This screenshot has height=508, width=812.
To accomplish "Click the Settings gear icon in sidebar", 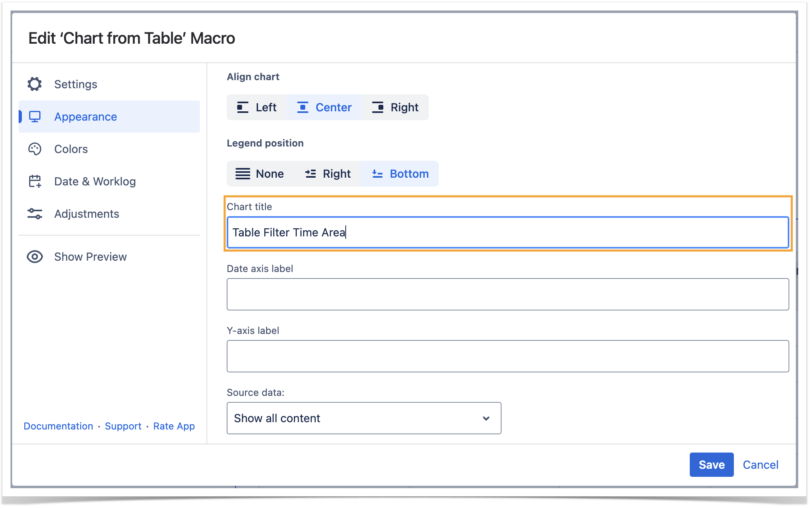I will pyautogui.click(x=35, y=84).
